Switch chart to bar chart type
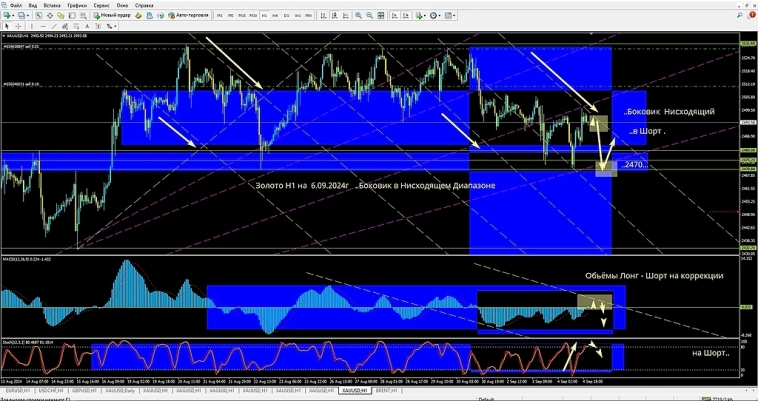Image resolution: width=758 pixels, height=401 pixels. (x=323, y=15)
